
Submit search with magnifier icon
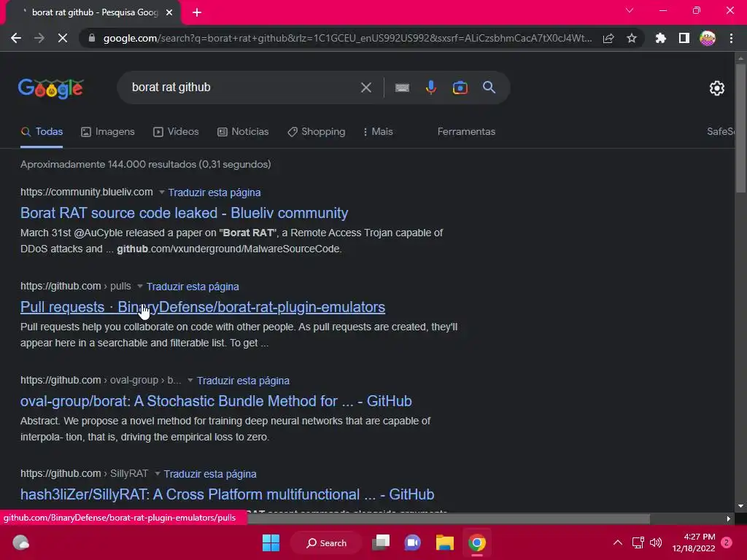(x=489, y=87)
